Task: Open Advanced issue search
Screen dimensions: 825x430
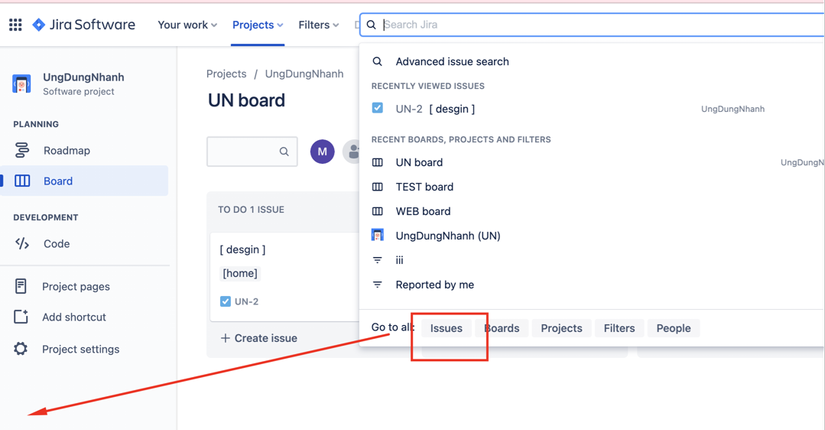Action: point(452,62)
